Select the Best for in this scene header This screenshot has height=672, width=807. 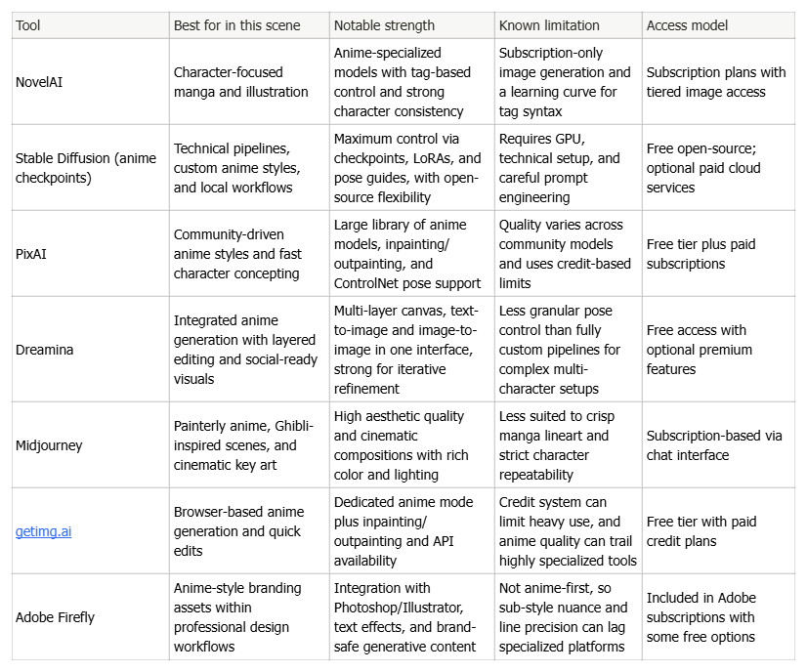249,25
